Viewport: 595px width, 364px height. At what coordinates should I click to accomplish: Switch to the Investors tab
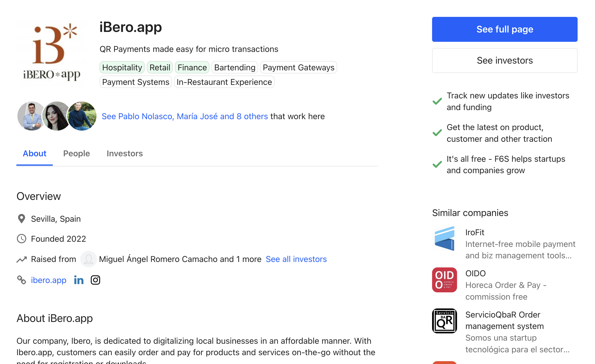125,153
